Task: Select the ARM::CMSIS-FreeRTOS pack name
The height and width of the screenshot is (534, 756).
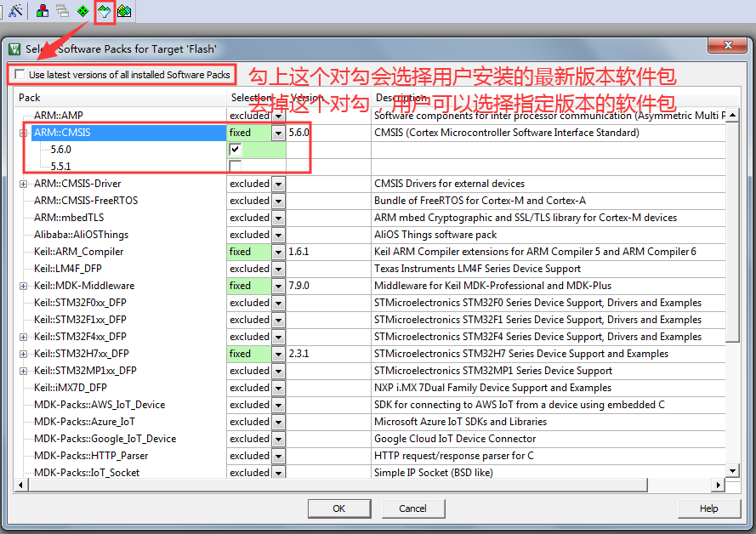Action: pos(86,201)
